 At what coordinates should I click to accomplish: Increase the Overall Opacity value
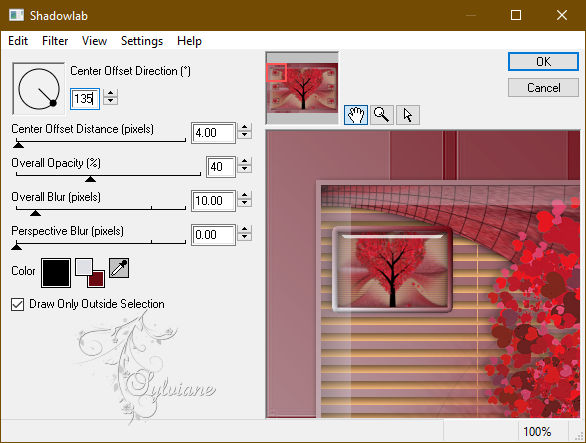point(244,161)
